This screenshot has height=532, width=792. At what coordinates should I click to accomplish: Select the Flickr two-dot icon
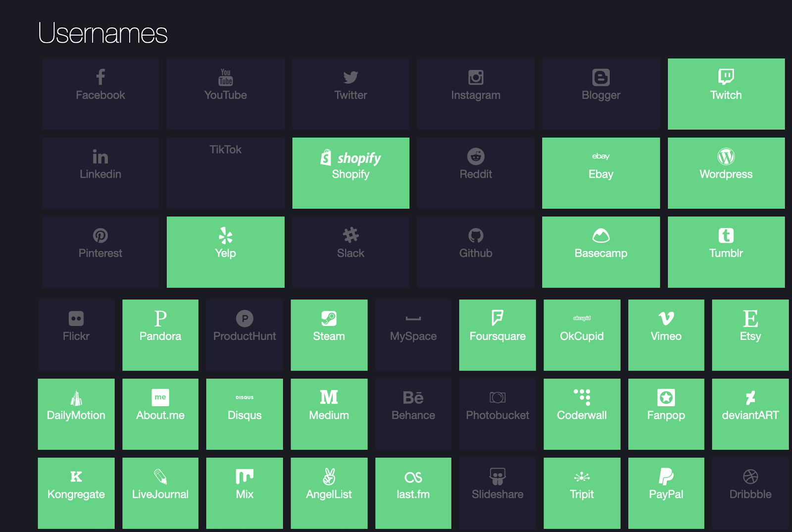[x=76, y=319]
